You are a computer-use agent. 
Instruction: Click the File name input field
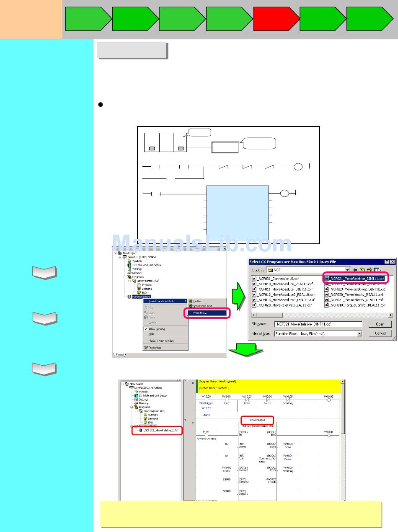point(318,324)
